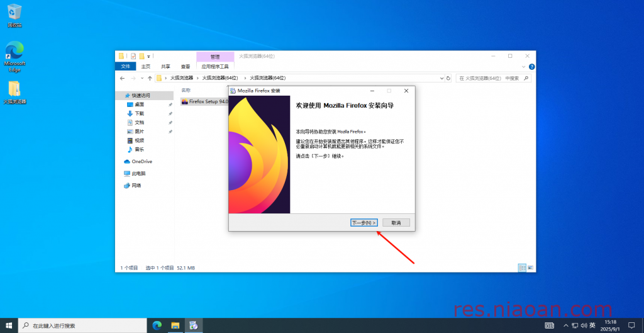Click the pin icon beside 下载
Image resolution: width=644 pixels, height=333 pixels.
(170, 113)
